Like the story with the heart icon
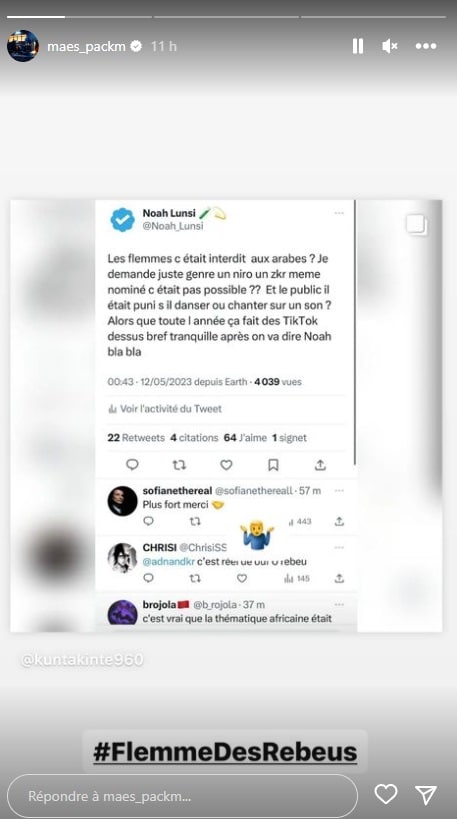Viewport: 457px width, 819px height. pos(385,794)
